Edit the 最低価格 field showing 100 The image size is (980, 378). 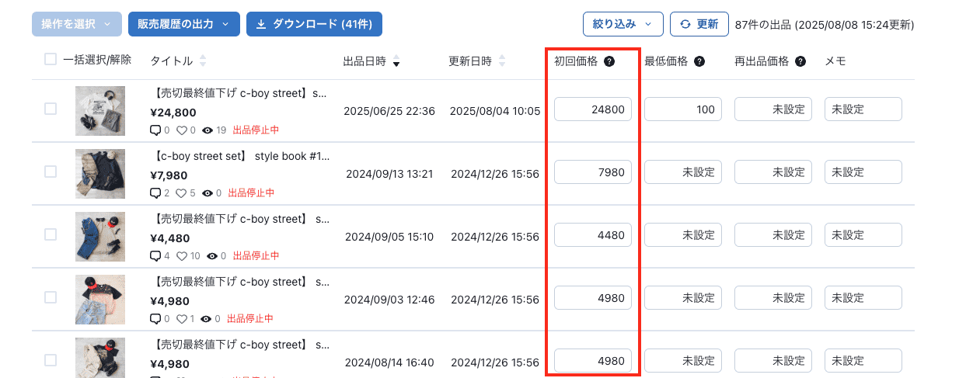click(683, 109)
